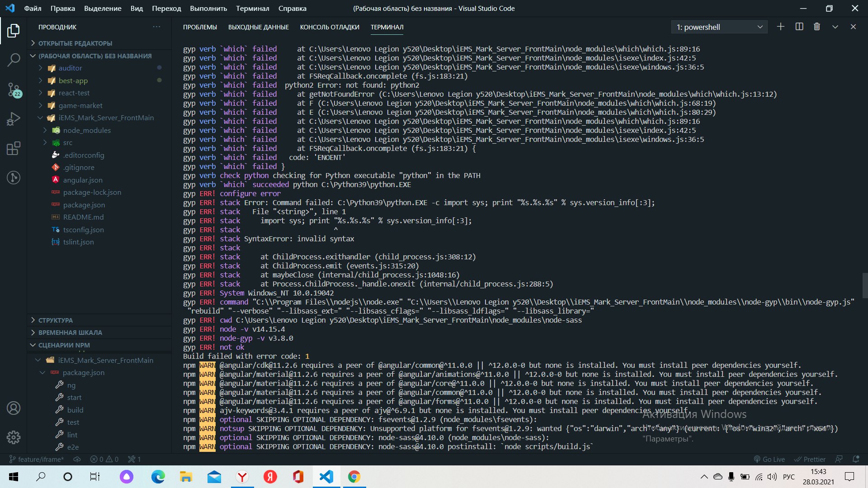This screenshot has height=488, width=868.
Task: Click Go Live in status bar
Action: [x=769, y=459]
